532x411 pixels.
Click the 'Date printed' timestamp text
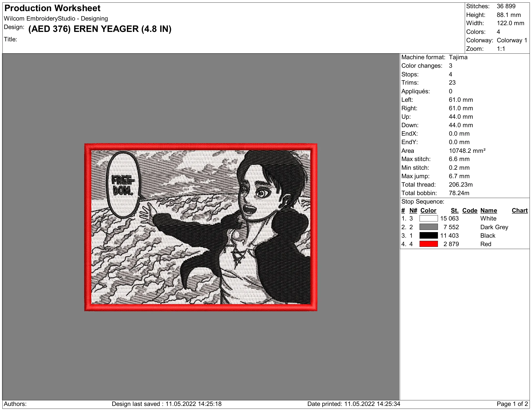(x=354, y=404)
